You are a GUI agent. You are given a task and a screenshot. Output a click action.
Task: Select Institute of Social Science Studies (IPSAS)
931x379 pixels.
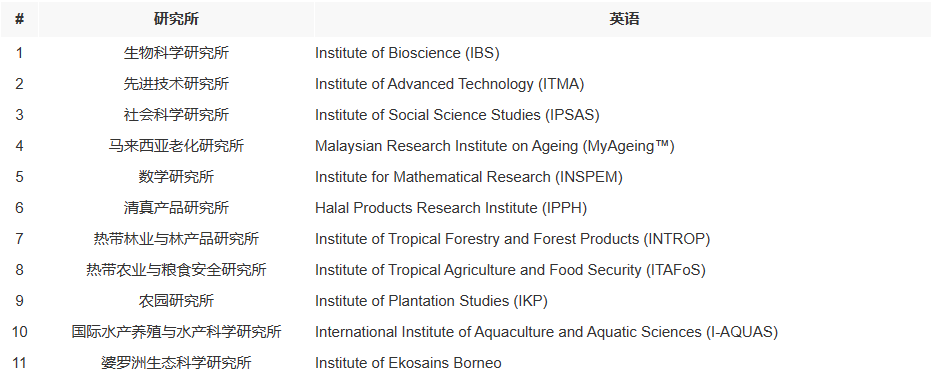click(x=457, y=115)
